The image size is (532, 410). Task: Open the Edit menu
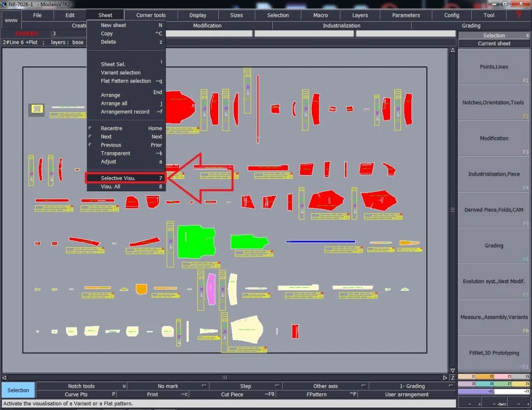click(70, 15)
